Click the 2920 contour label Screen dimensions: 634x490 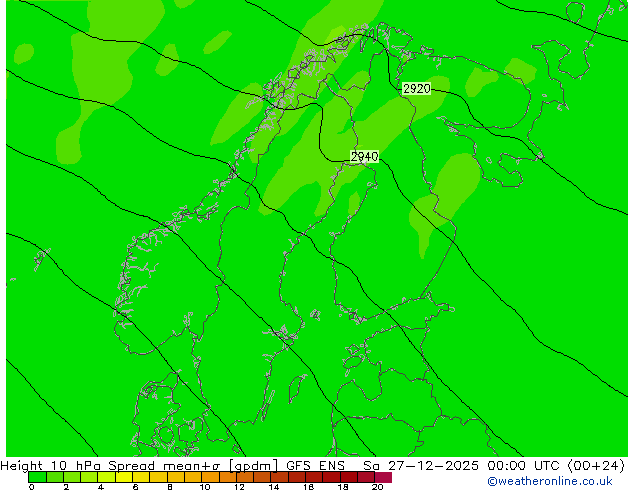pos(416,89)
